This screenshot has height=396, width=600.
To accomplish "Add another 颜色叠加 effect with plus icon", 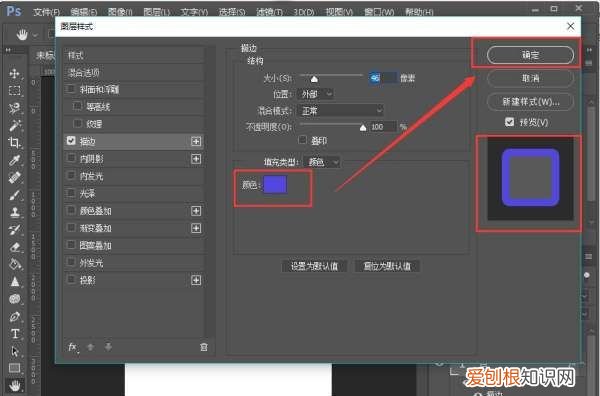I will coord(196,211).
